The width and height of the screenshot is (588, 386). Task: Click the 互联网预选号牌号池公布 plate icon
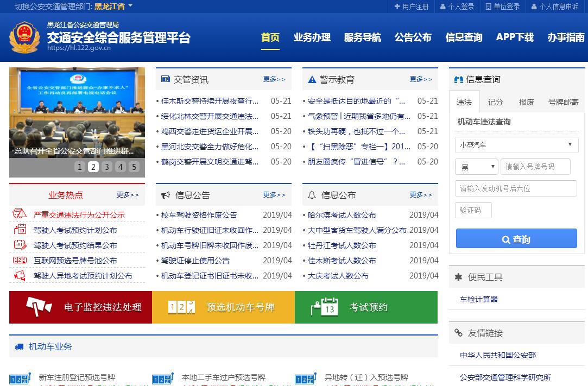tap(20, 260)
